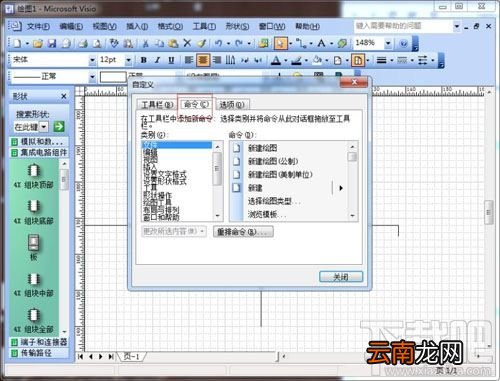Screen dimensions: 500x381
Task: Click the Align Left icon
Action: click(x=189, y=60)
